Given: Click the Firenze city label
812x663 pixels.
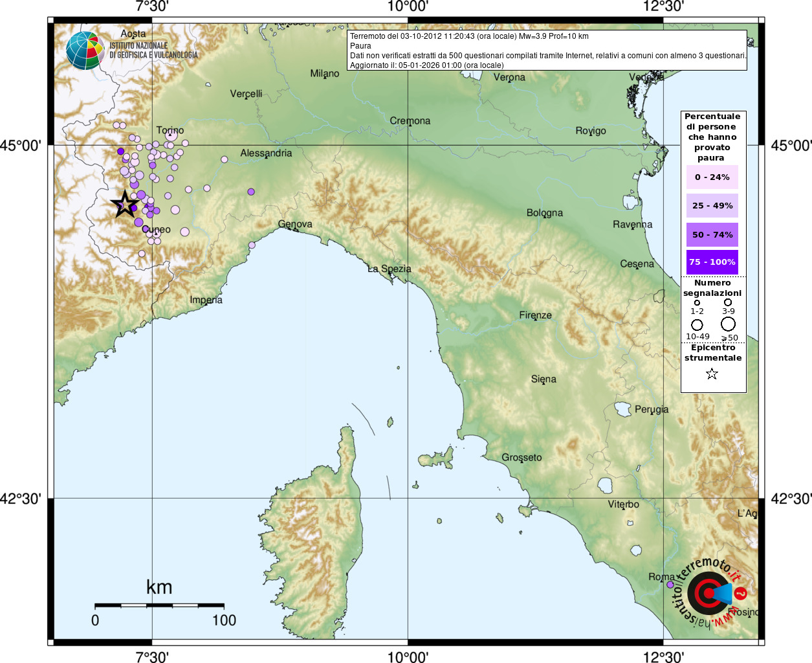Looking at the screenshot, I should pyautogui.click(x=535, y=315).
